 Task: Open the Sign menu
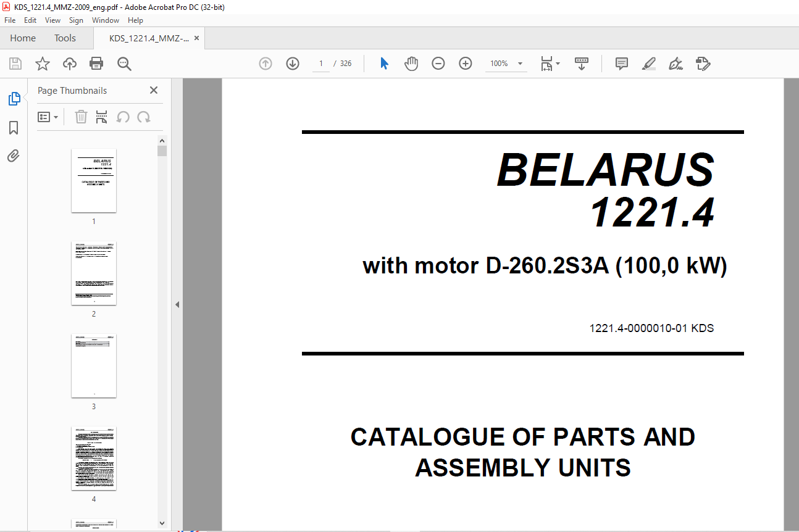76,20
